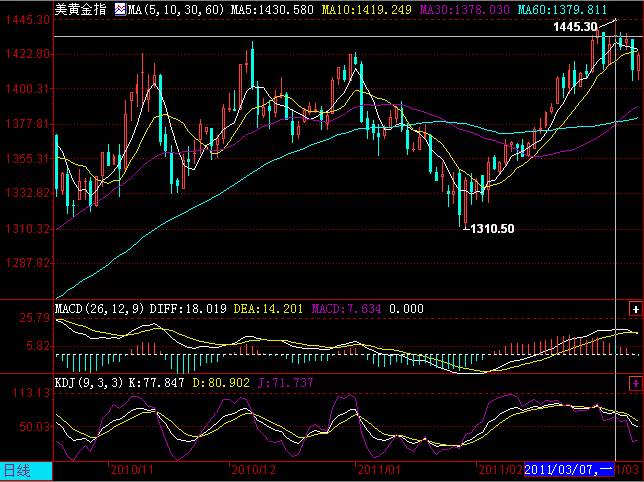Click the 2011/01 date label on the time axis
The height and width of the screenshot is (482, 644).
pyautogui.click(x=379, y=470)
